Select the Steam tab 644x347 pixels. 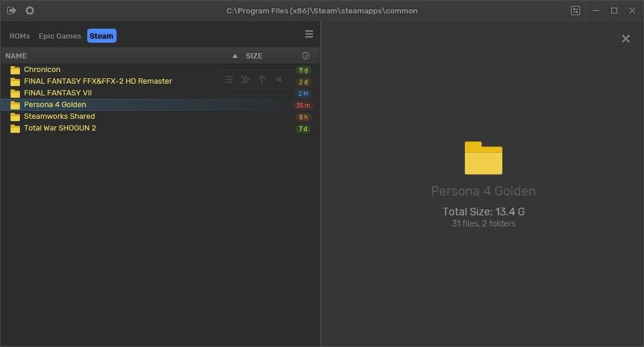coord(101,36)
